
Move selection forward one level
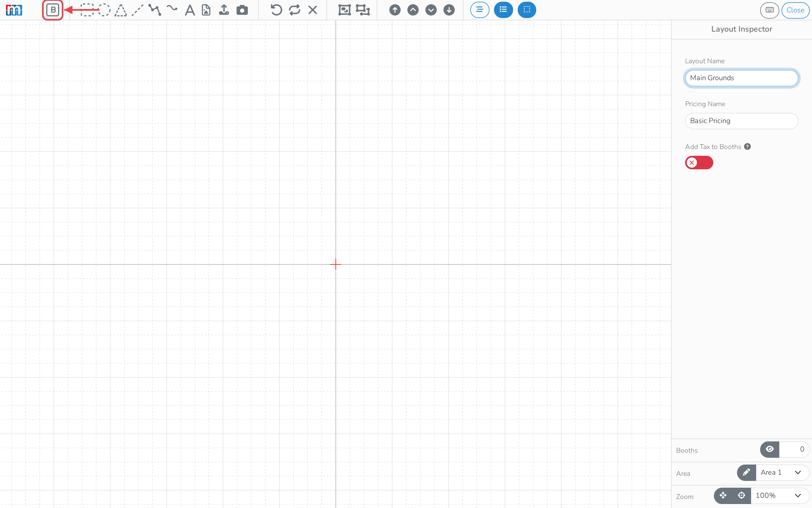pos(413,10)
